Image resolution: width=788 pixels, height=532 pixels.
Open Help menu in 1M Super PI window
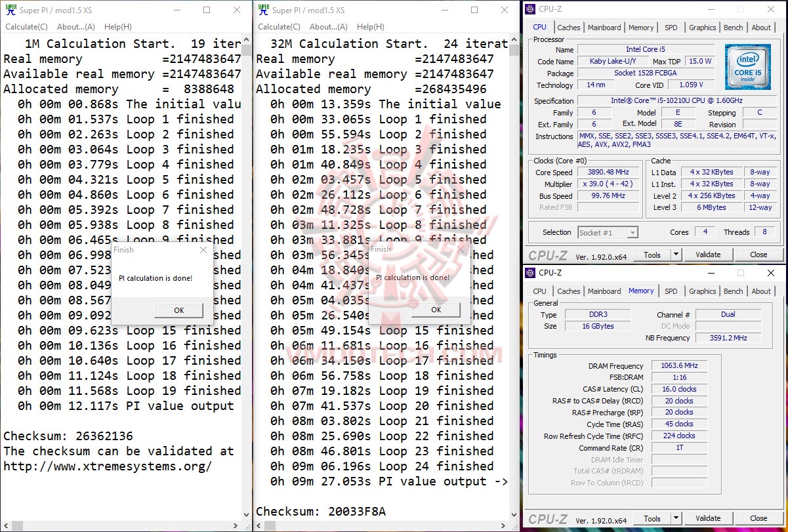118,27
